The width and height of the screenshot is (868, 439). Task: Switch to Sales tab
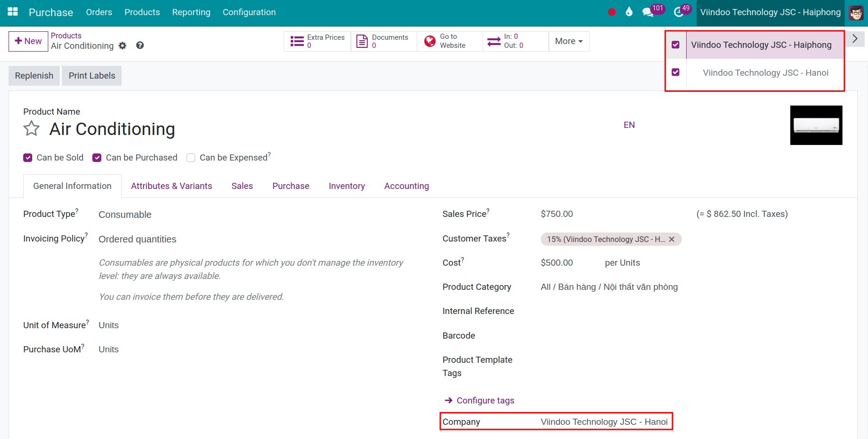pos(242,186)
